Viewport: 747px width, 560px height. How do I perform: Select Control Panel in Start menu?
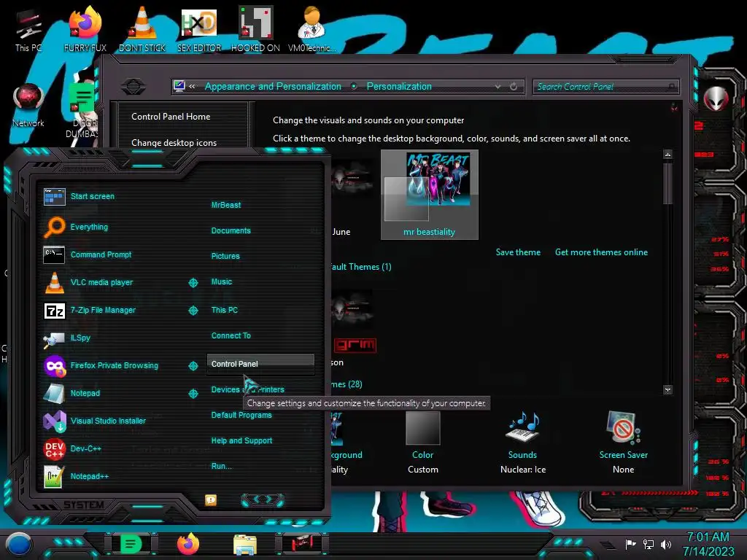260,364
